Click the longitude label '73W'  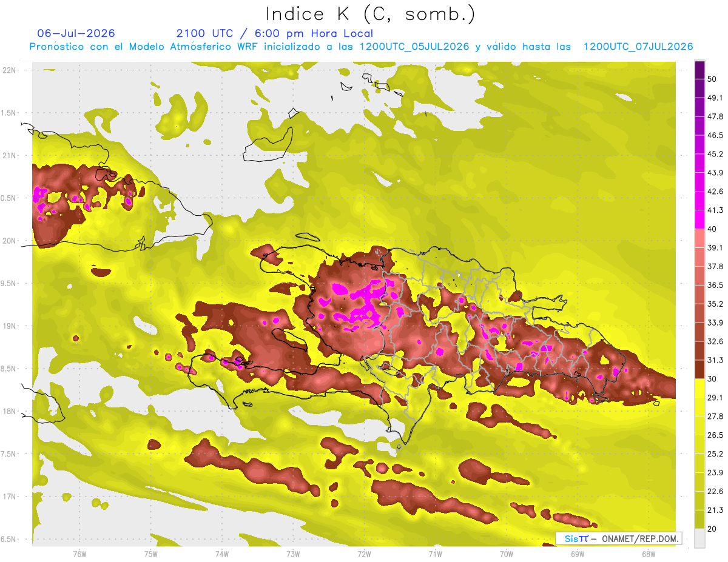click(x=293, y=554)
